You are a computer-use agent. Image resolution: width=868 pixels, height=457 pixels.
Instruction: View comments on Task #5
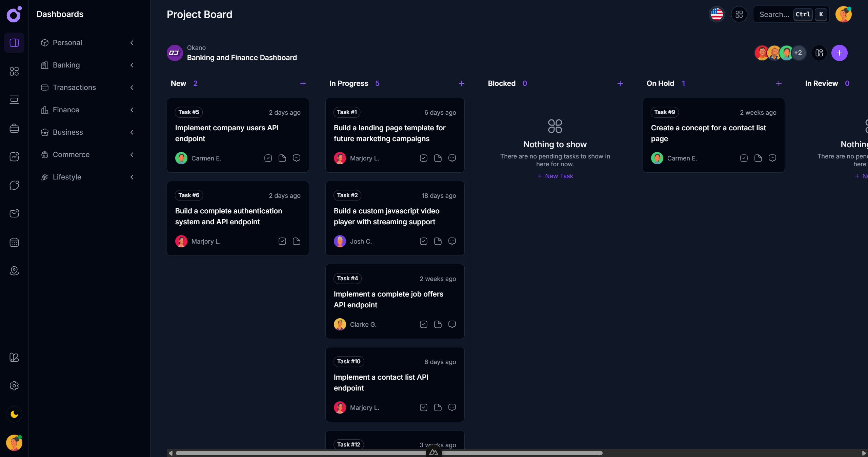[297, 158]
